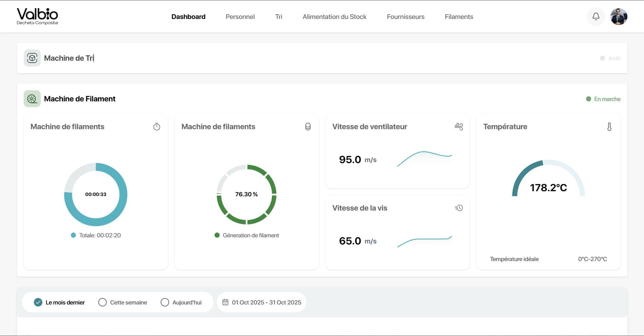
Task: Open the Alimentation du Stock section
Action: (335, 17)
